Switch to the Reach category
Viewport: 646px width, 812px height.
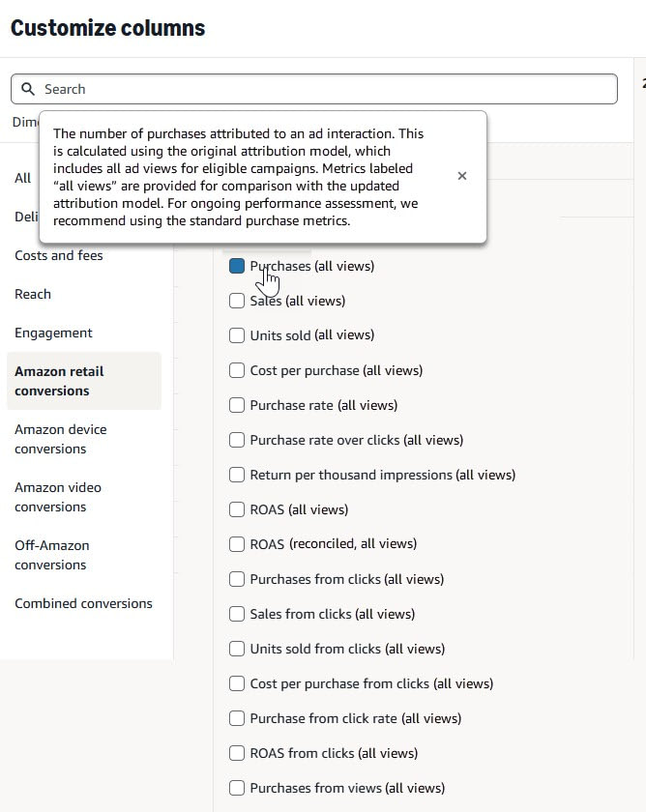point(33,294)
